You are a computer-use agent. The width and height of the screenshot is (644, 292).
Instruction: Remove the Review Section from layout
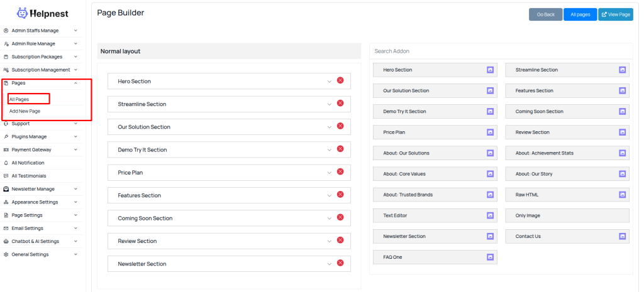coord(340,240)
